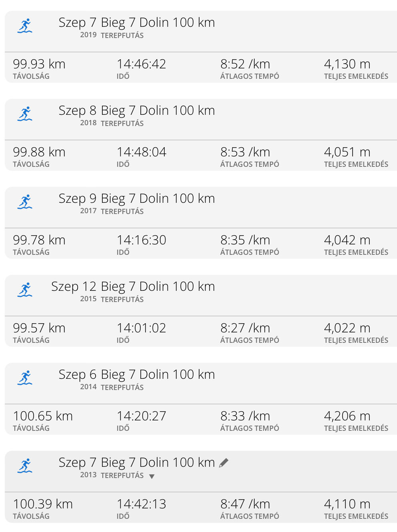Click trail running icon of 2018 activity
This screenshot has width=397, height=532.
25,114
